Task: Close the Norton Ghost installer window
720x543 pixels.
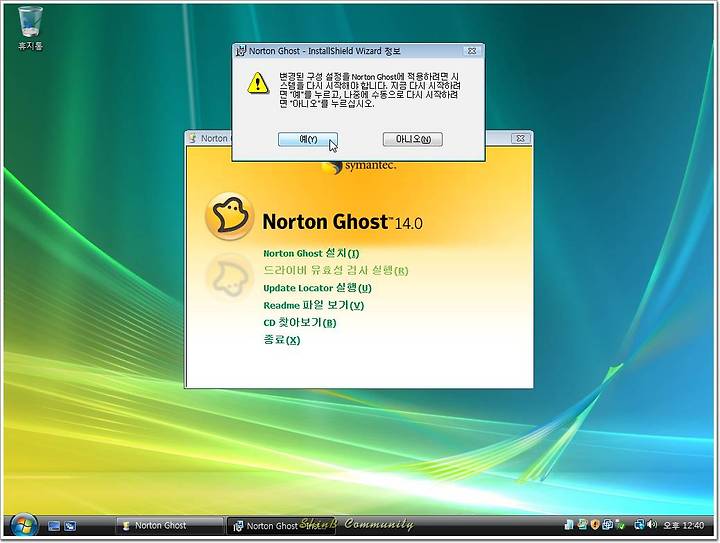Action: pyautogui.click(x=520, y=138)
